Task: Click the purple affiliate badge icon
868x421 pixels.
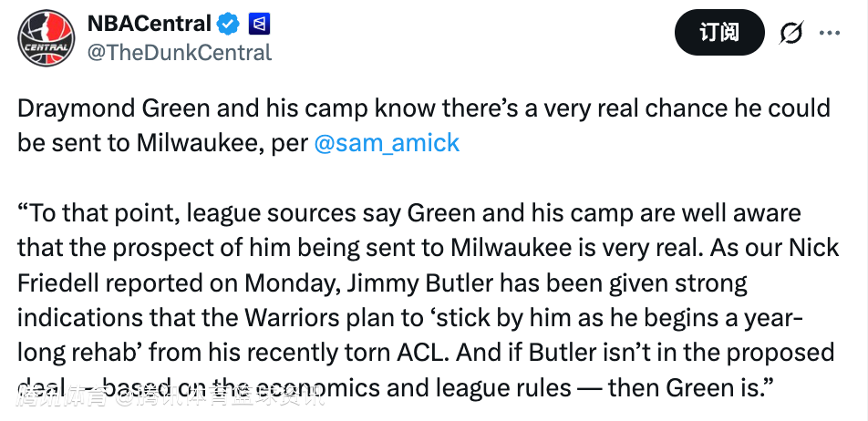Action: (x=259, y=24)
